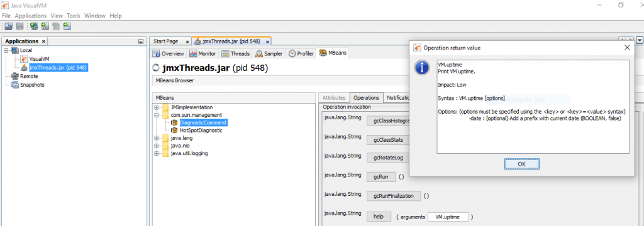Click the arguments field containing VM.uptime
The width and height of the screenshot is (644, 226).
pyautogui.click(x=448, y=217)
